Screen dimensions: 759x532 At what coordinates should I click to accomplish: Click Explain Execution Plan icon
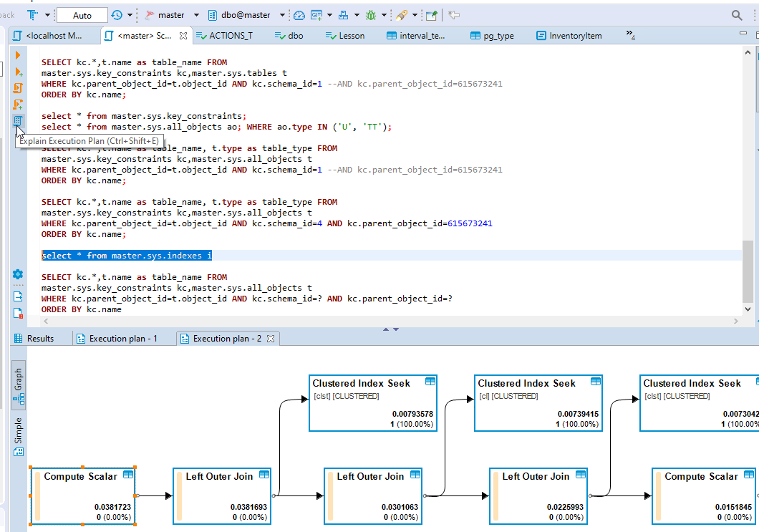[x=17, y=122]
